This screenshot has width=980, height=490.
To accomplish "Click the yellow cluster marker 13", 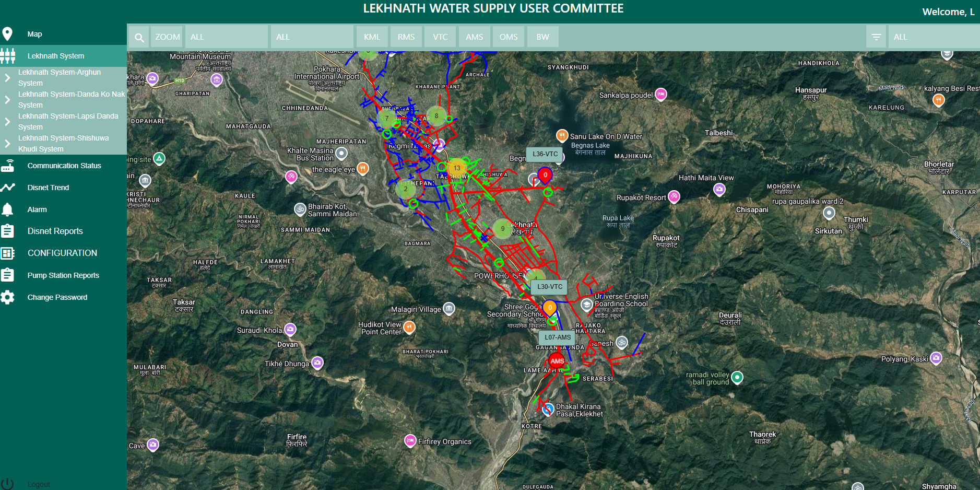I will pos(457,168).
